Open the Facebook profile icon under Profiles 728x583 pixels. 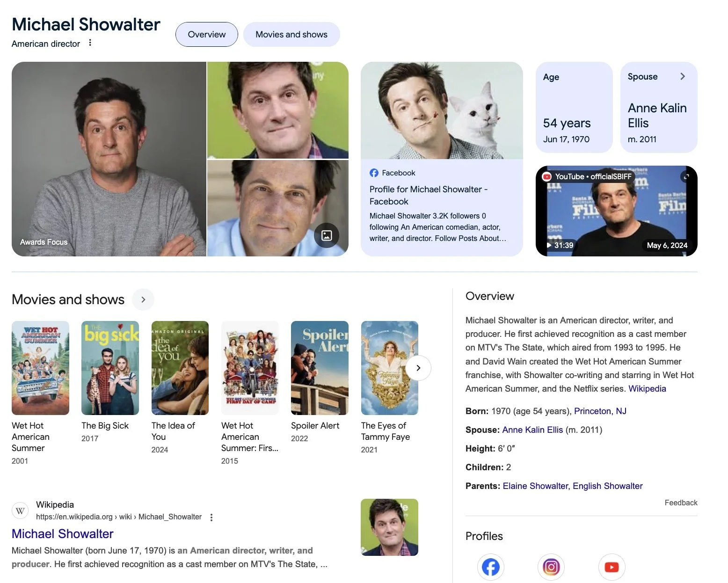490,567
